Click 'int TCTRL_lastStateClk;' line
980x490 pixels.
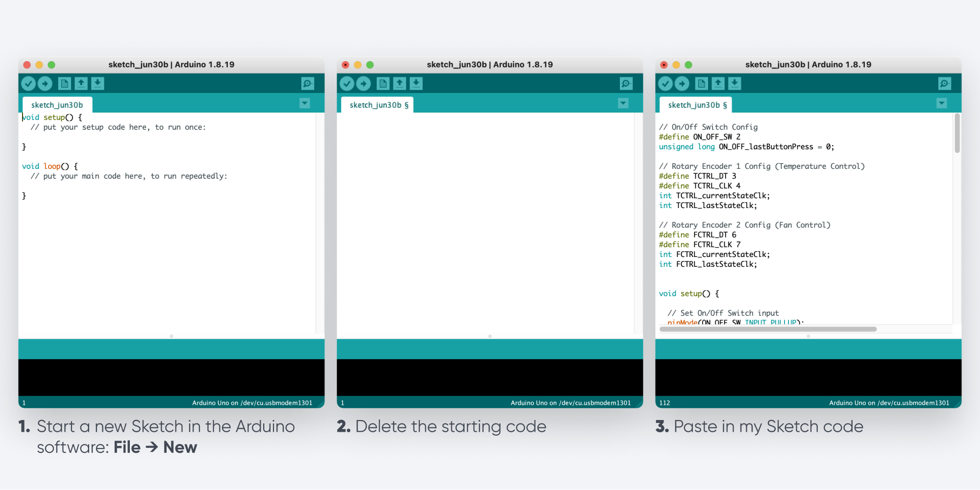click(x=708, y=206)
